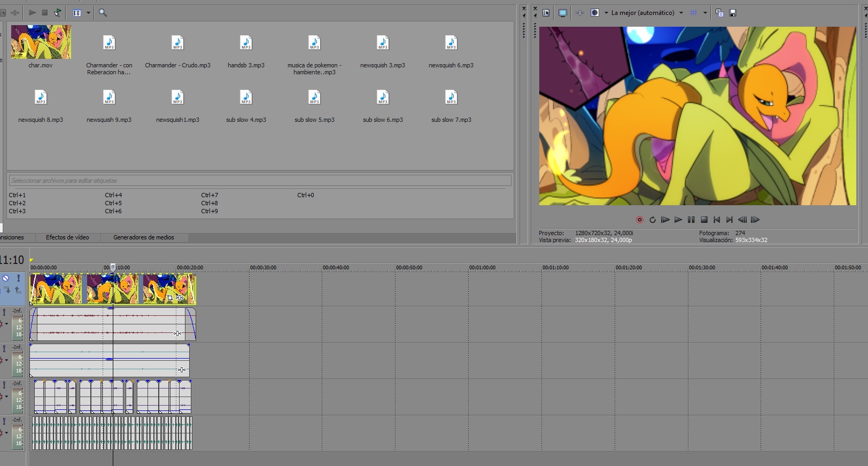868x466 pixels.
Task: Click the event pan/crop icon on video clip
Action: tap(170, 298)
